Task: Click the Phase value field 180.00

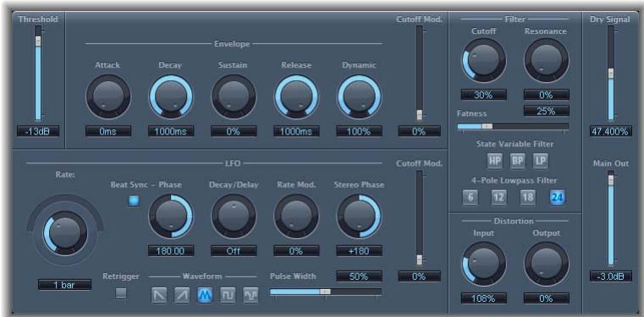Action: pos(171,251)
